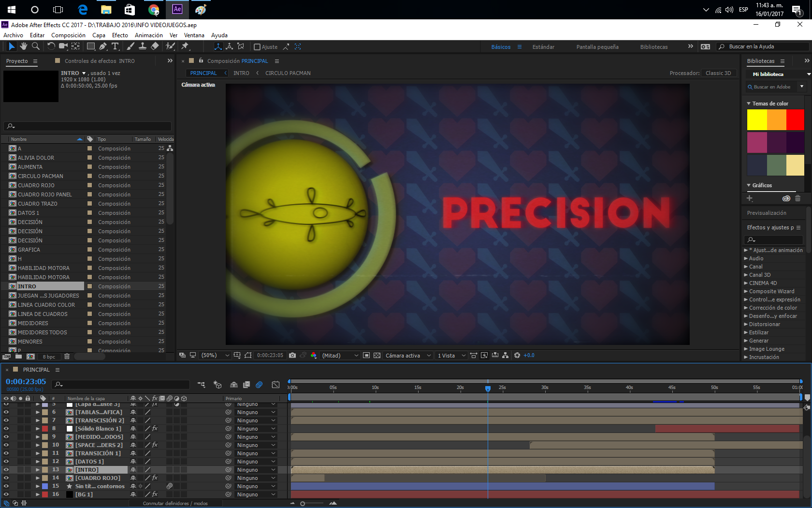Screen dimensions: 812x508
Task: Select the Clone Stamp tool
Action: click(x=143, y=46)
